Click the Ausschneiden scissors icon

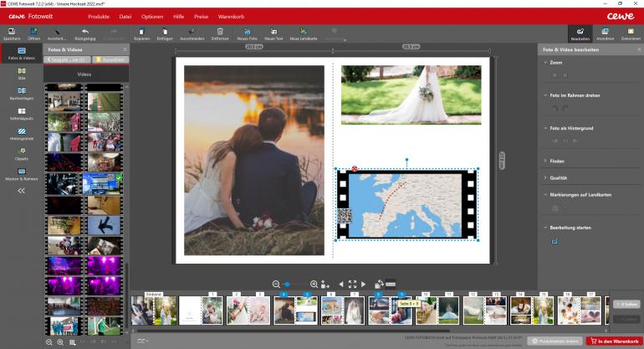[x=192, y=33]
